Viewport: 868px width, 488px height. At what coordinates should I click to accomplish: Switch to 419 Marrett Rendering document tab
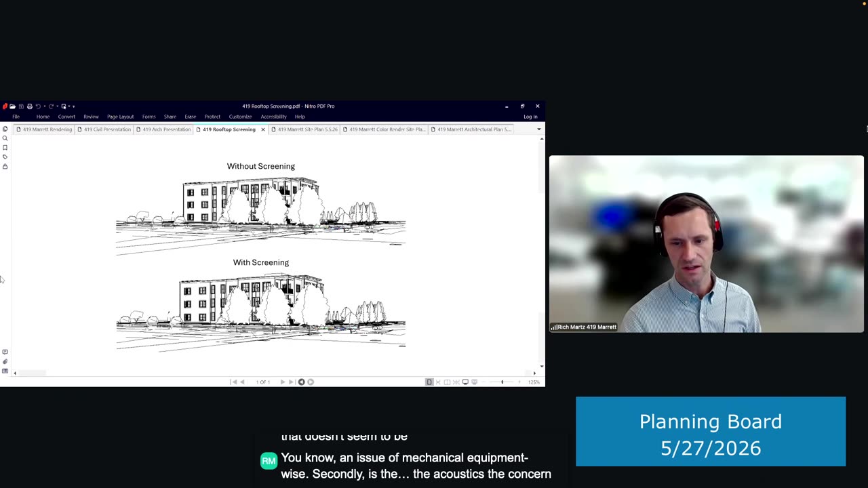click(44, 129)
